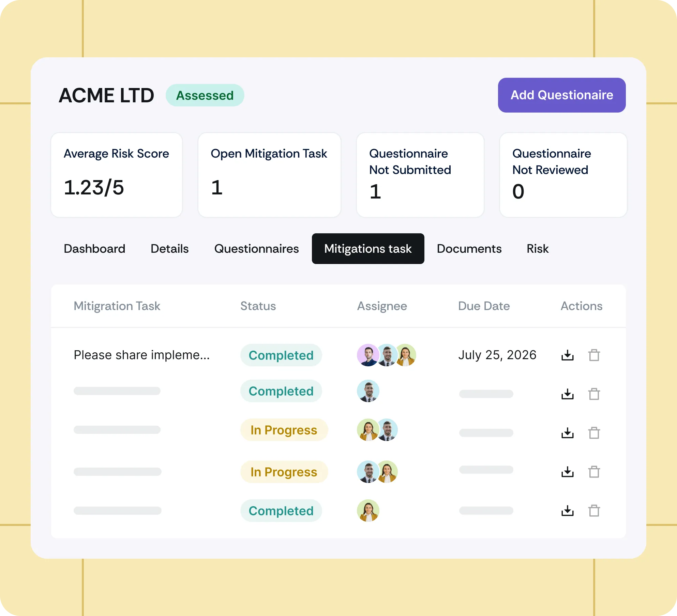677x616 pixels.
Task: Delete the 'Please share impleme...' task
Action: [594, 355]
